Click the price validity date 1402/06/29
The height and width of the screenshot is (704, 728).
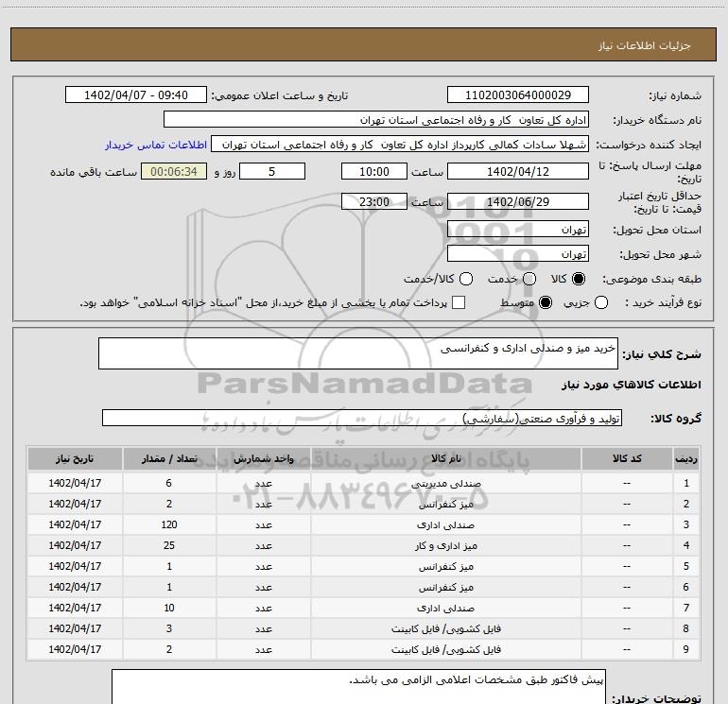[518, 202]
